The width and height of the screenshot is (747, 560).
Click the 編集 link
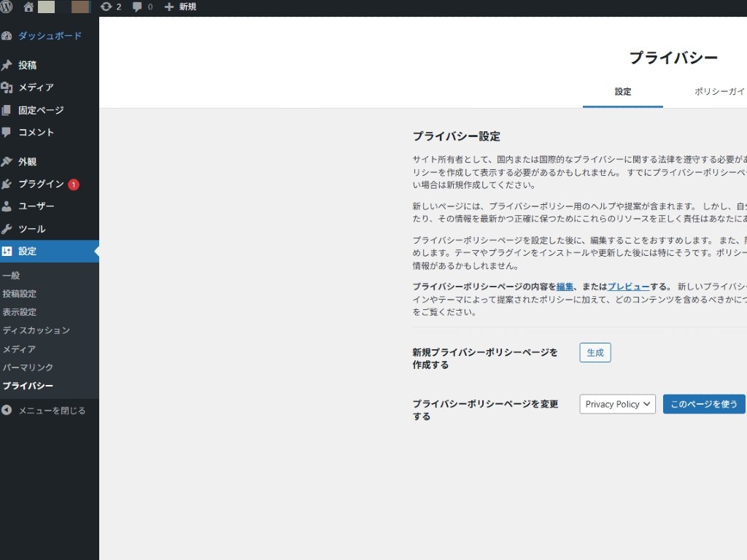point(565,287)
